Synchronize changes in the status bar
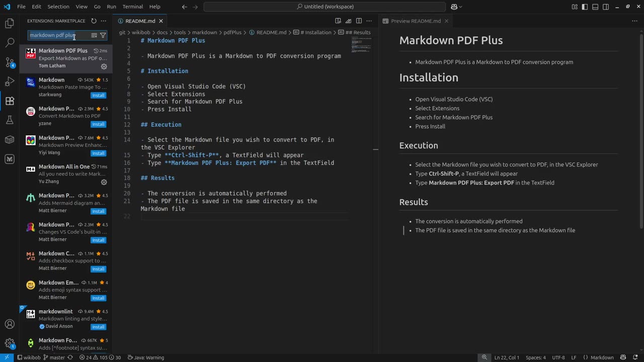The height and width of the screenshot is (362, 644). 70,357
